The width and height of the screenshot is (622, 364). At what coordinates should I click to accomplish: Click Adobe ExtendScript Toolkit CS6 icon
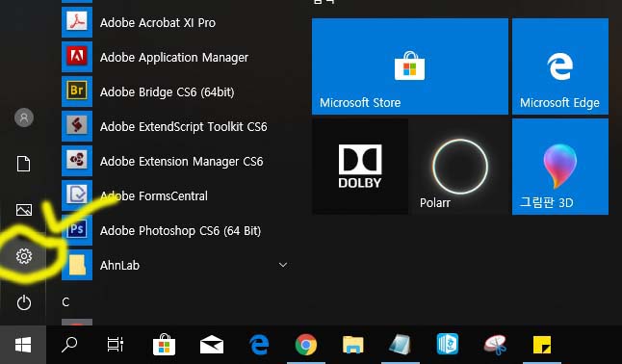[77, 126]
